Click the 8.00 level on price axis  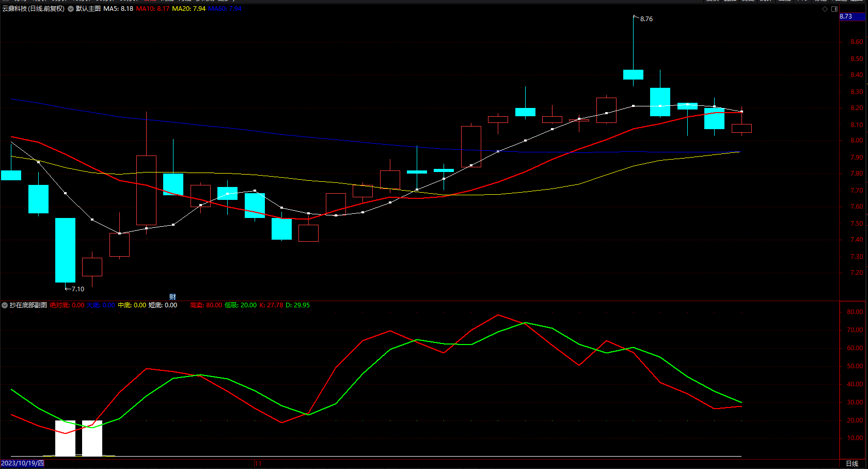click(x=857, y=140)
